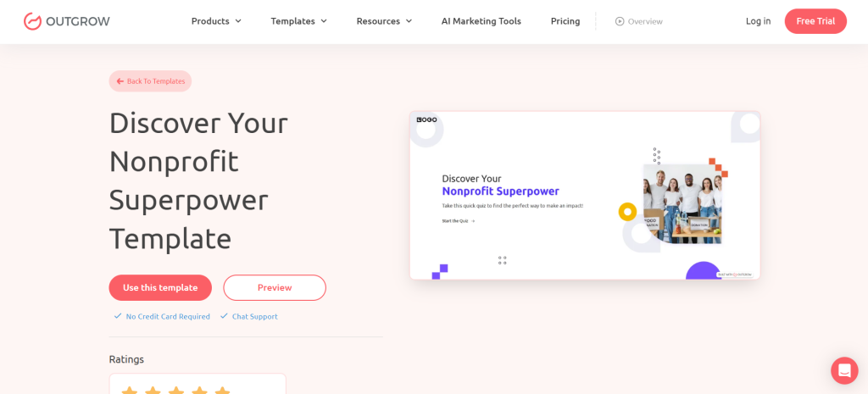Expand the Products dropdown menu
This screenshot has height=394, width=868.
216,21
